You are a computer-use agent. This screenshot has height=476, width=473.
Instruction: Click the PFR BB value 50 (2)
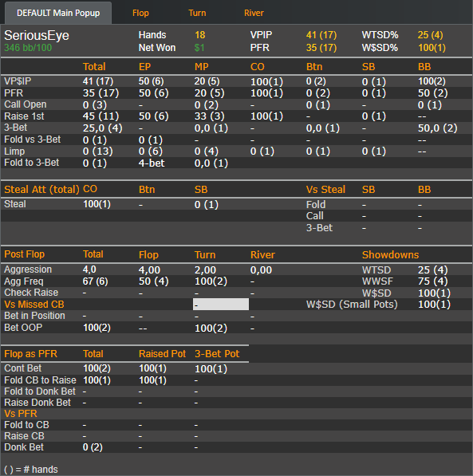(x=432, y=93)
